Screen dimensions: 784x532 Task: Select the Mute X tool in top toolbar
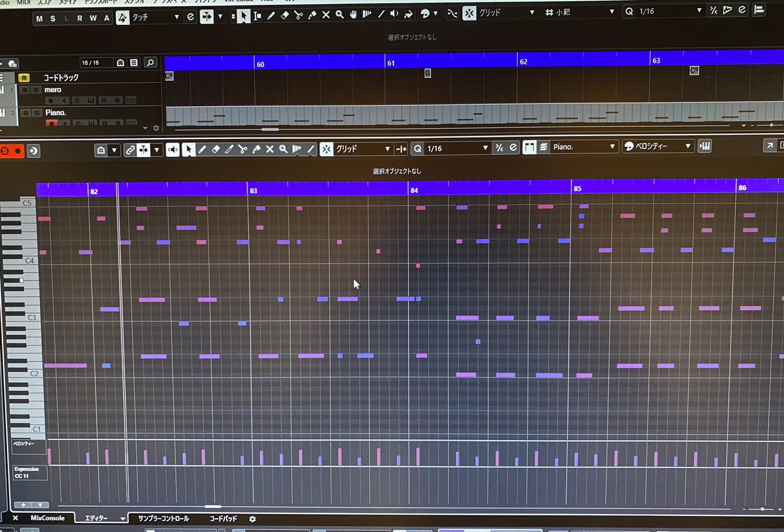[326, 15]
